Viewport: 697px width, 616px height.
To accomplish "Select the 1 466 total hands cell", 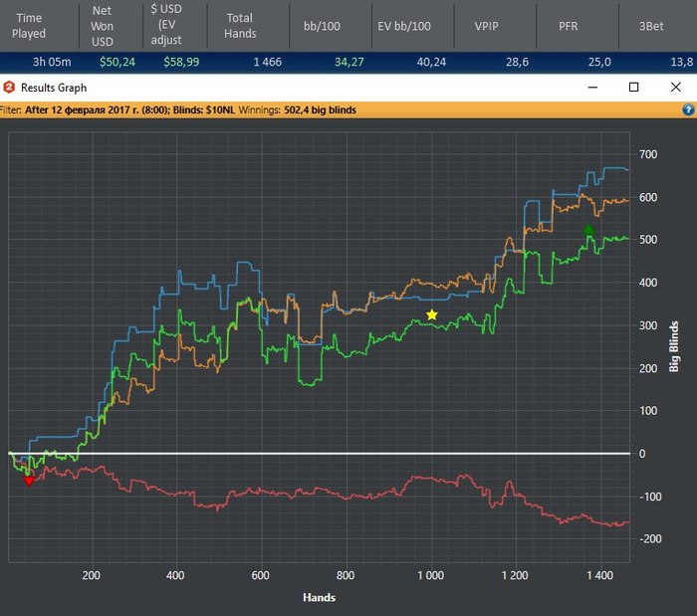I will point(267,62).
